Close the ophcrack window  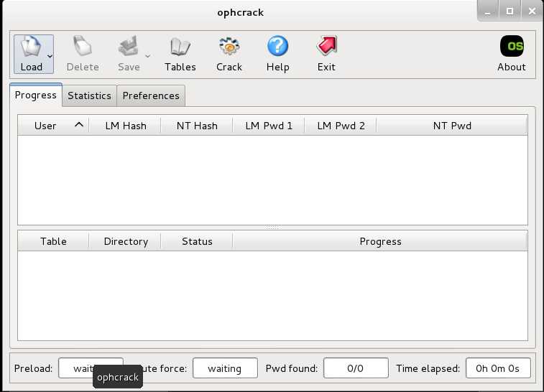click(x=532, y=11)
